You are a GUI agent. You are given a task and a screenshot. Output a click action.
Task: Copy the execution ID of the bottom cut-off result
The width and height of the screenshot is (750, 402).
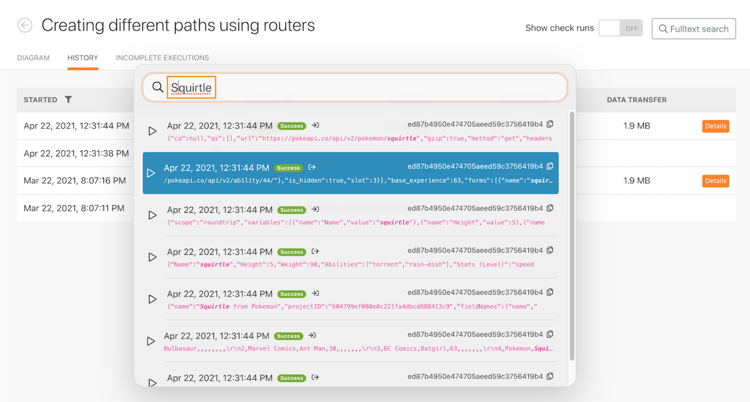[x=550, y=376]
